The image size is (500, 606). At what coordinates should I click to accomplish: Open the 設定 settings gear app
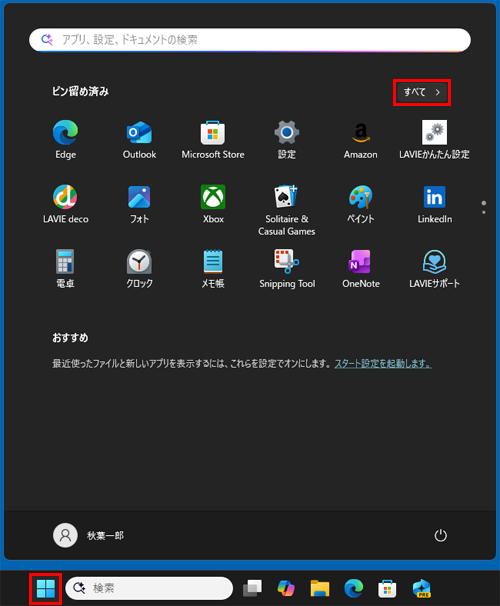pos(287,140)
